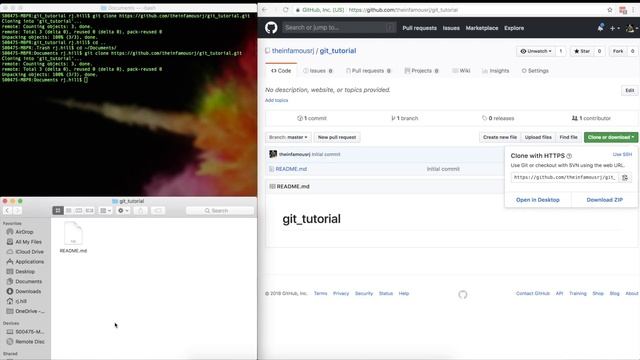Image resolution: width=640 pixels, height=360 pixels.
Task: Click Finder edit tags button
Action: pos(158,211)
